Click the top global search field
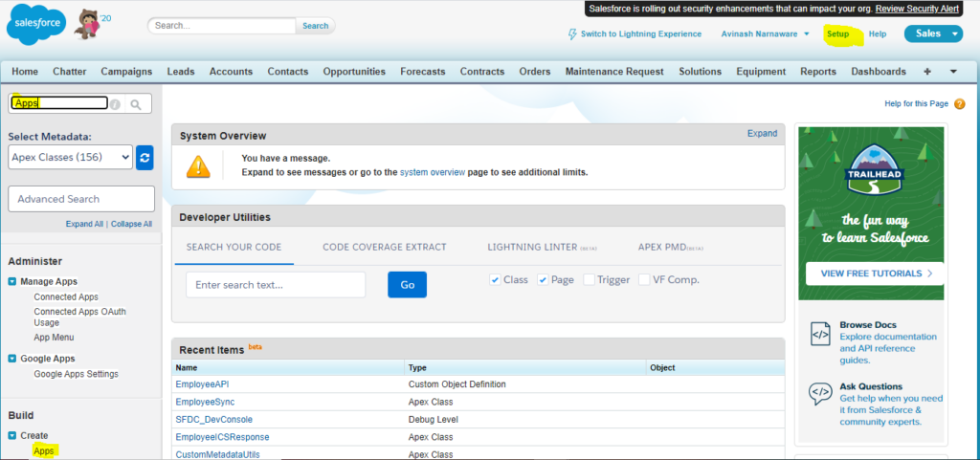Screen dimensions: 980x460 tap(221, 26)
